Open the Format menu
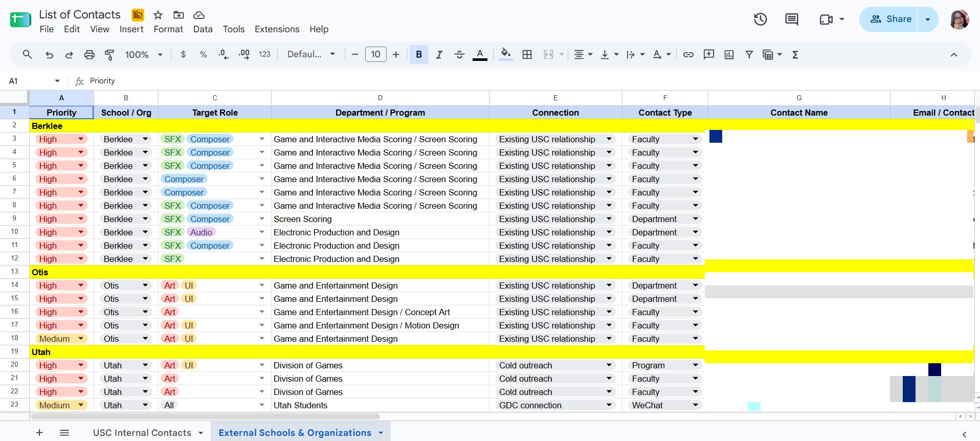Image resolution: width=980 pixels, height=441 pixels. [x=168, y=29]
